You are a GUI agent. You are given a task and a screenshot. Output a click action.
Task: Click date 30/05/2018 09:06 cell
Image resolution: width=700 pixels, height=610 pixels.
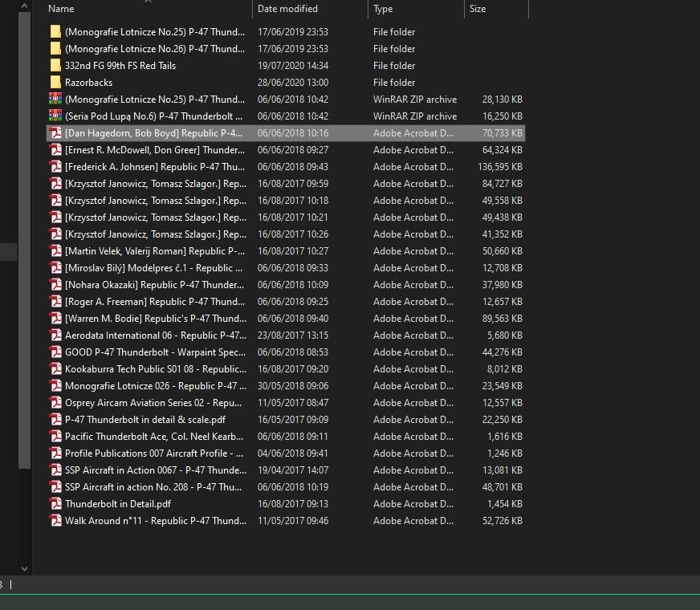[293, 385]
